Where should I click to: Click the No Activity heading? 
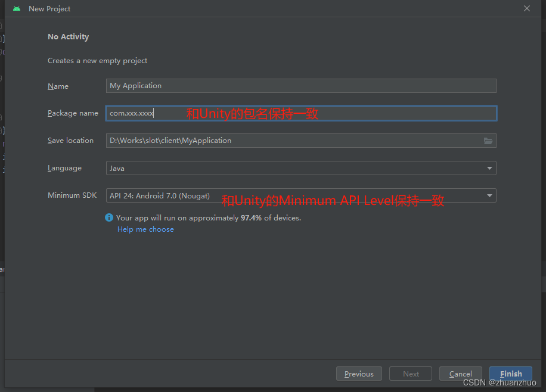pos(68,36)
